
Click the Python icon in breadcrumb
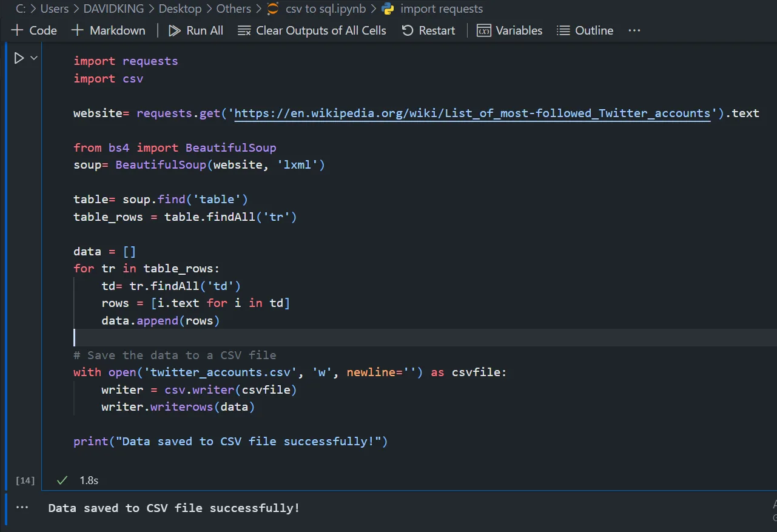tap(388, 9)
